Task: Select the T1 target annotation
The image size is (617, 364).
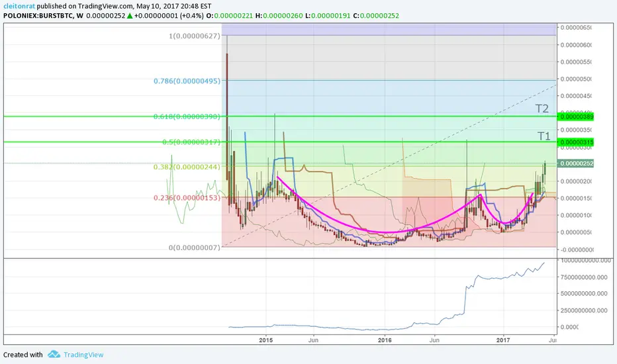Action: 544,136
